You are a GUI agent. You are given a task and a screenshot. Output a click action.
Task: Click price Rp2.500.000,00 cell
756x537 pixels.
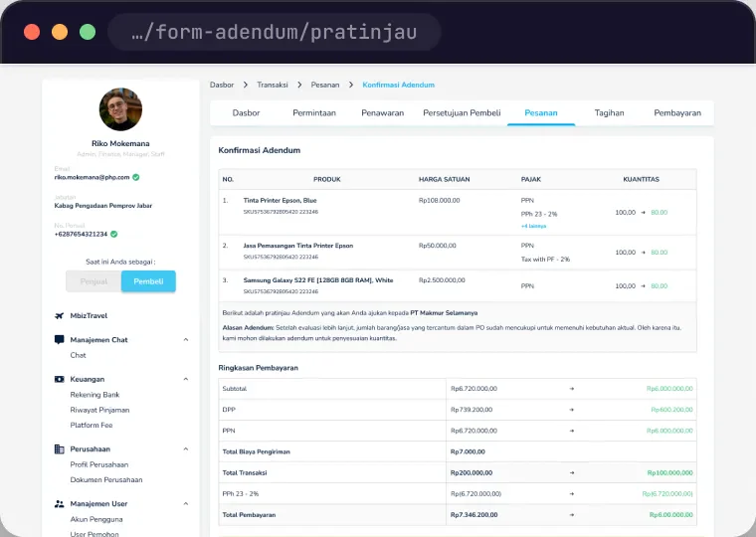pos(442,280)
